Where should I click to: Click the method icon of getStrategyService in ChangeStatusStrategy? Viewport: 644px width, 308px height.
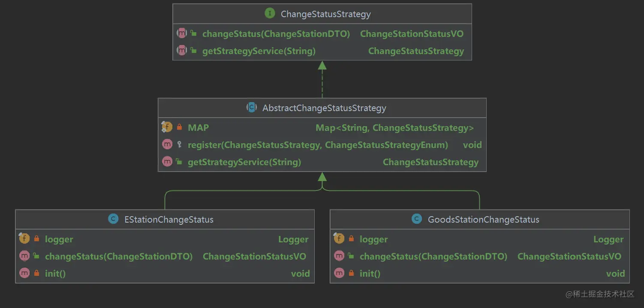pos(182,51)
